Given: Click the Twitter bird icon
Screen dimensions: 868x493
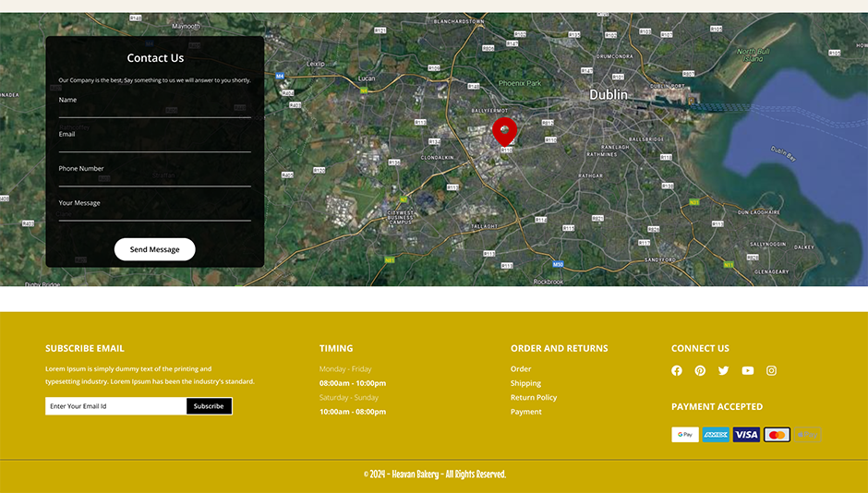Looking at the screenshot, I should [x=724, y=371].
